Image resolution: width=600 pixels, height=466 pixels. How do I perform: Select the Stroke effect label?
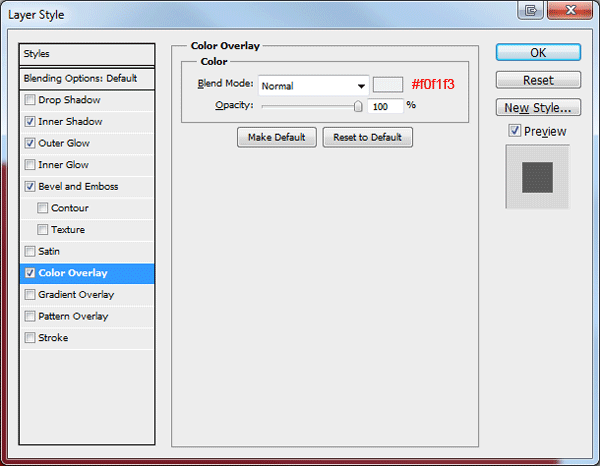click(x=53, y=338)
